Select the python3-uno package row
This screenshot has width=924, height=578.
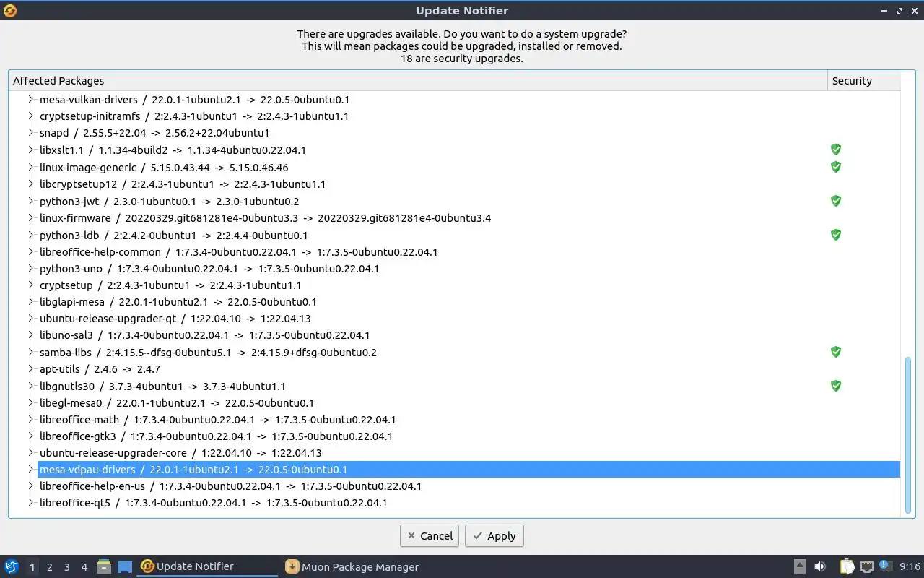pyautogui.click(x=468, y=268)
